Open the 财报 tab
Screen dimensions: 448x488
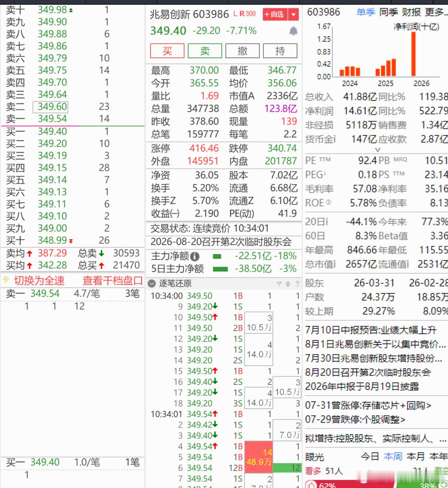(411, 12)
